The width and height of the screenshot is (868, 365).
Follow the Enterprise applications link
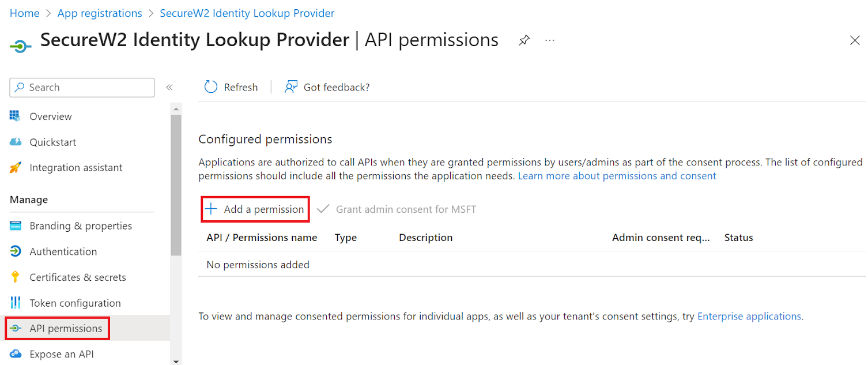(749, 317)
